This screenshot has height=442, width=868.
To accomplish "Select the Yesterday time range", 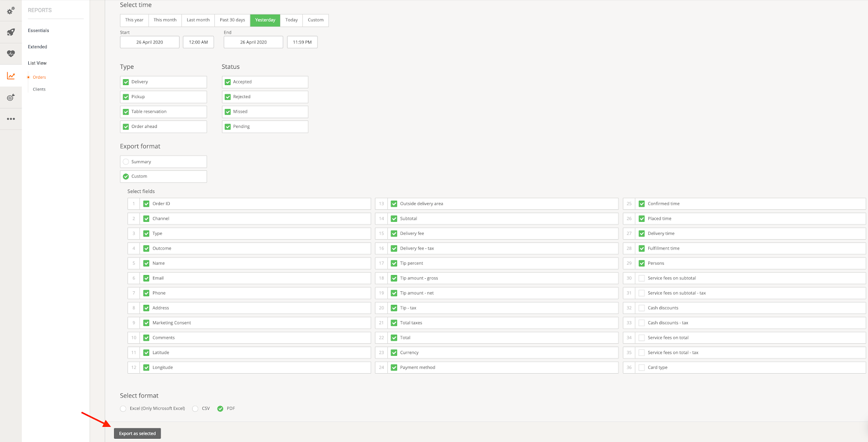I will (x=265, y=20).
